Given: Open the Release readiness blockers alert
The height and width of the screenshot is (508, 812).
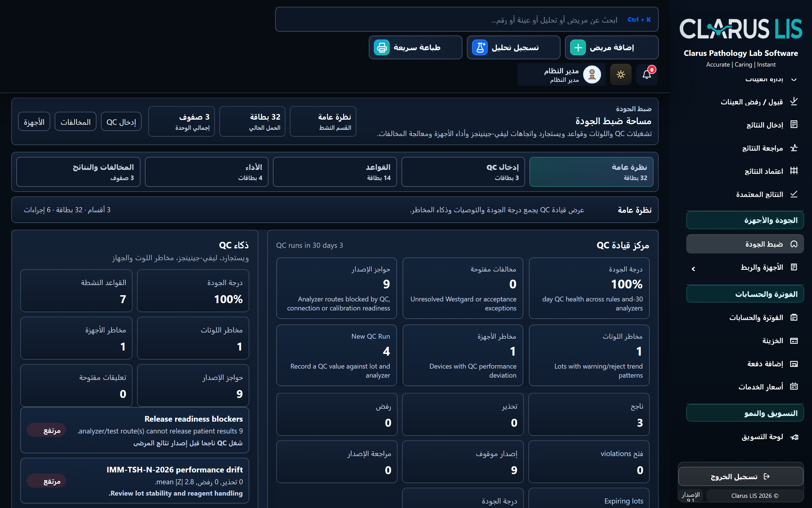Looking at the screenshot, I should 134,430.
